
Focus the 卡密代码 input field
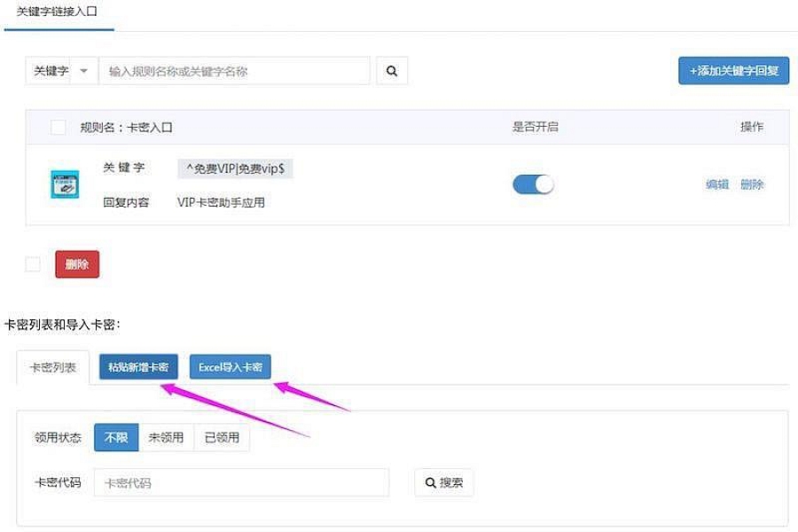[x=241, y=482]
